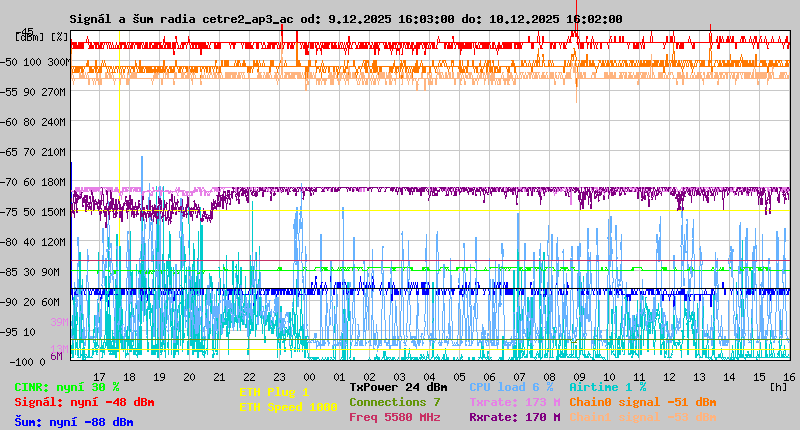This screenshot has height=430, width=800.
Task: Click the 'ETH Speed 1000' legend label
Action: (x=288, y=407)
